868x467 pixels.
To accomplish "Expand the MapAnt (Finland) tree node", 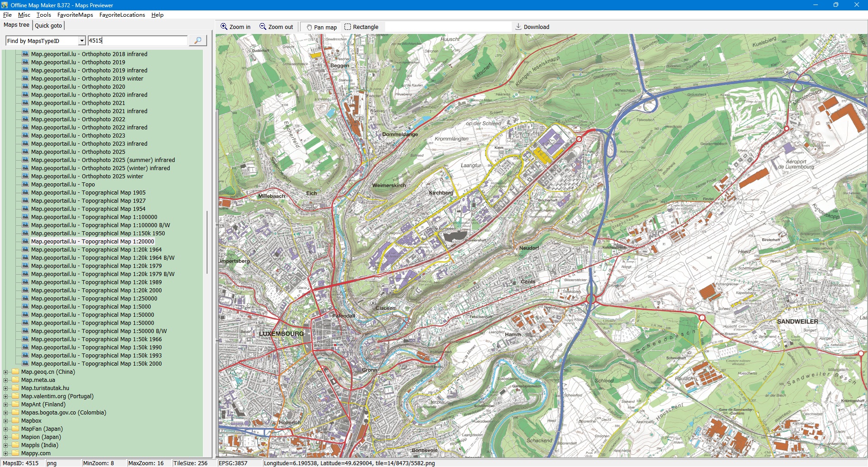I will (6, 405).
